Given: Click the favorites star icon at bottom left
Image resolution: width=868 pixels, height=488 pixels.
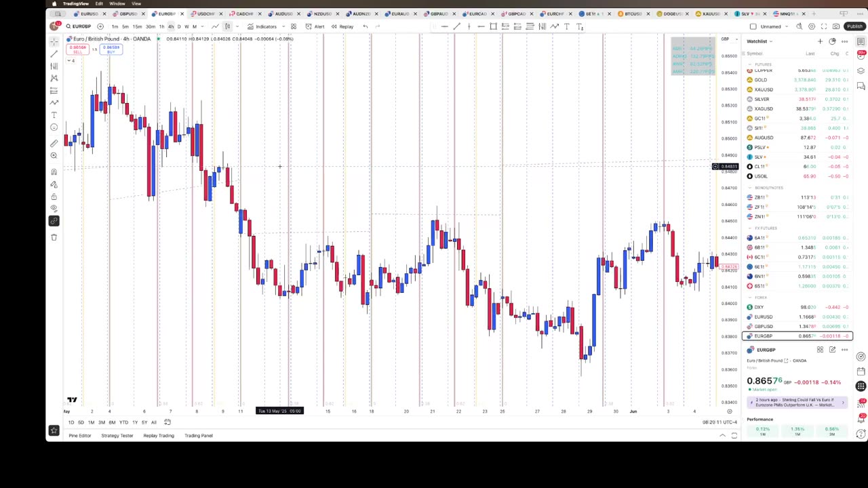Looking at the screenshot, I should [x=54, y=430].
